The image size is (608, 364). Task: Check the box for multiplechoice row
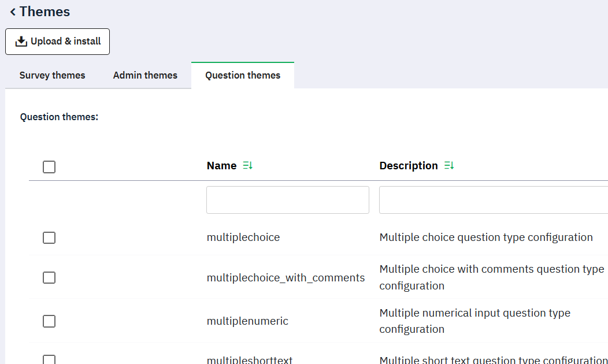pyautogui.click(x=49, y=237)
